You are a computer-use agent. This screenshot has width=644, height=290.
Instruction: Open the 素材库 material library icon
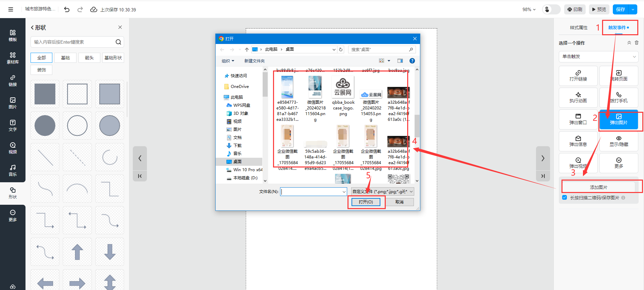[x=13, y=58]
